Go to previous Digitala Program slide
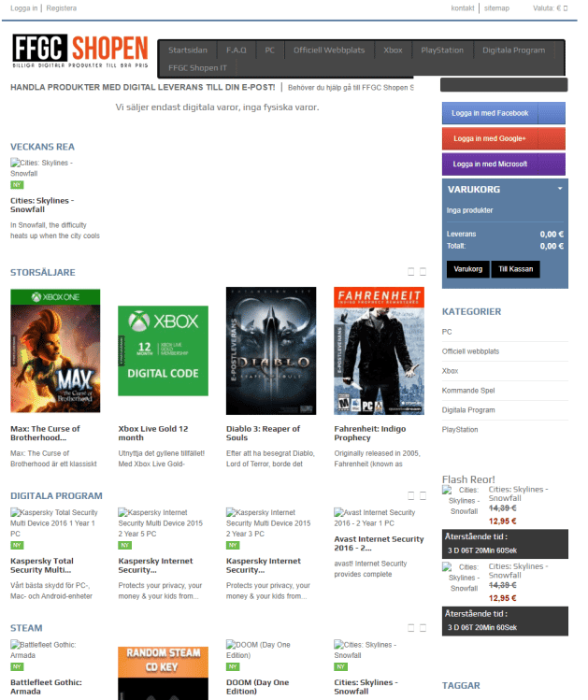 tap(410, 495)
